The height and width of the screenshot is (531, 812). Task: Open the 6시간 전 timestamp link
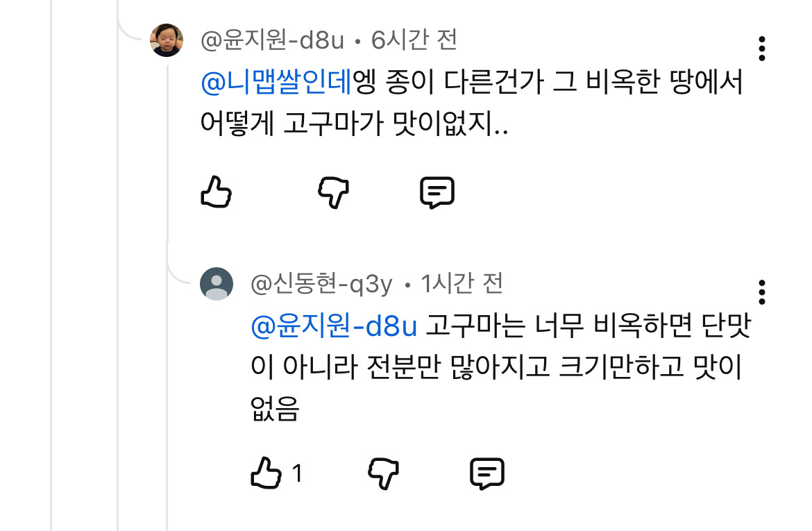[x=414, y=40]
